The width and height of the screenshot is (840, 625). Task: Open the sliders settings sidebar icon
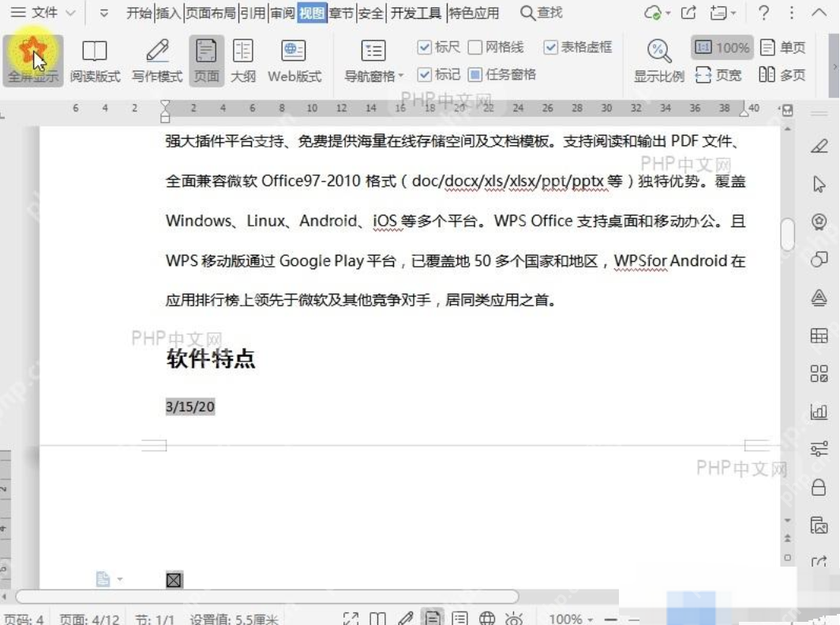pos(819,449)
